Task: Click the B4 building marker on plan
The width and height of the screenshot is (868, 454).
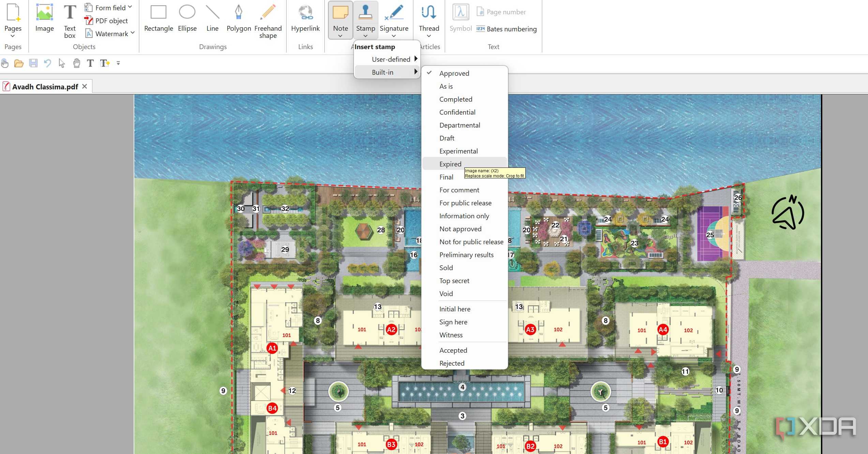Action: [272, 408]
